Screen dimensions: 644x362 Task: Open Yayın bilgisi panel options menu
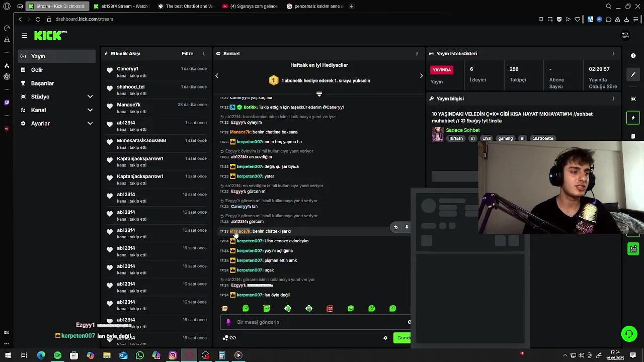pyautogui.click(x=613, y=99)
